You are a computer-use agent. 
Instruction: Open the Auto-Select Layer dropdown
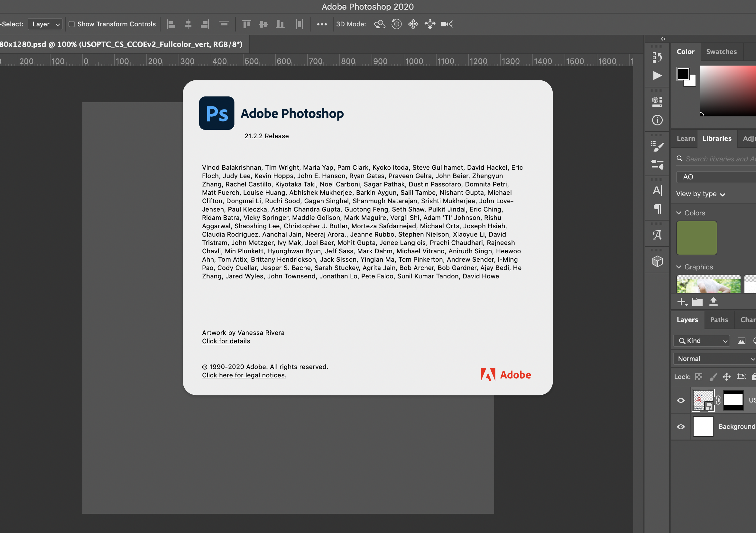45,24
